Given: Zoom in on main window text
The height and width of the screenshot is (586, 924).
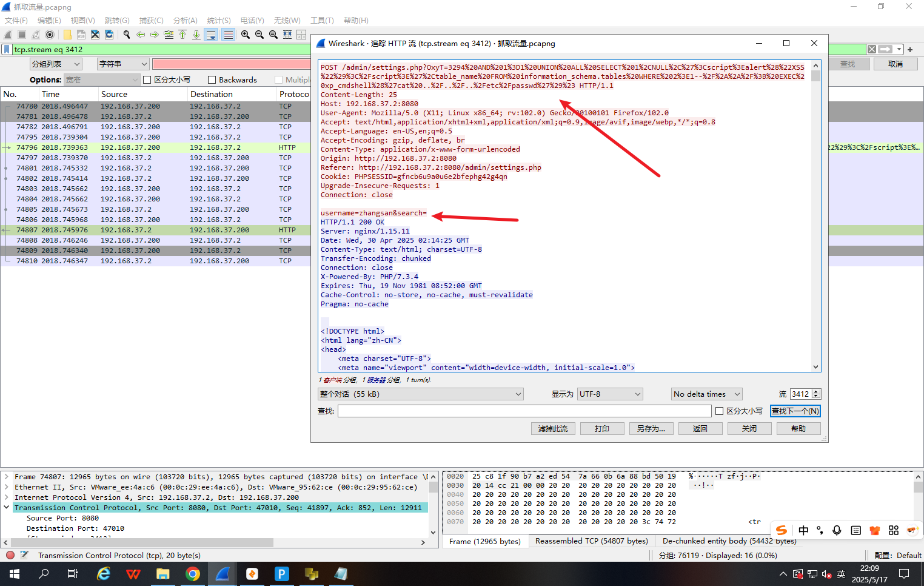Looking at the screenshot, I should tap(246, 35).
